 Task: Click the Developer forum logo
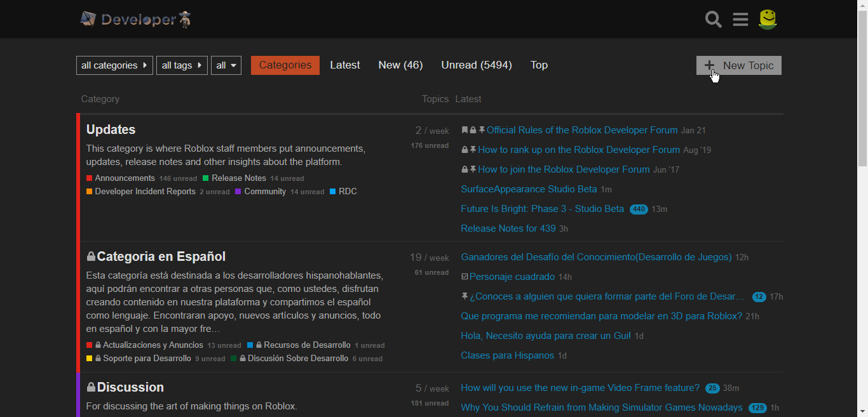[x=136, y=19]
